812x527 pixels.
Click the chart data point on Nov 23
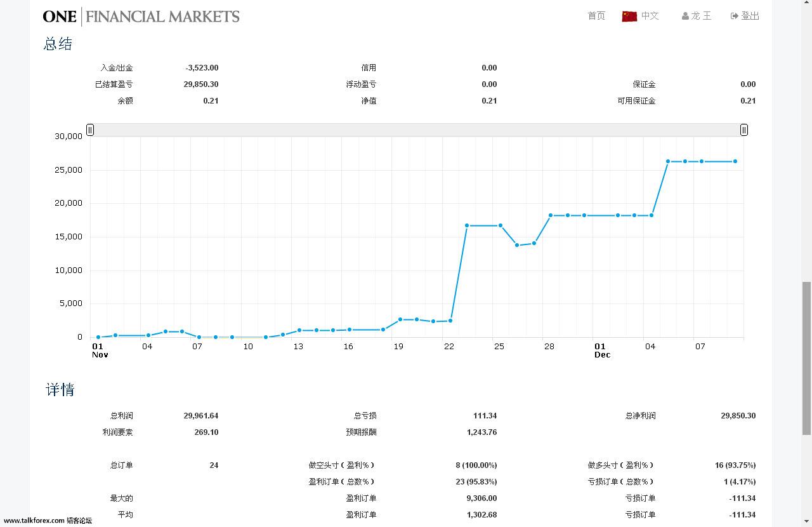coord(467,225)
